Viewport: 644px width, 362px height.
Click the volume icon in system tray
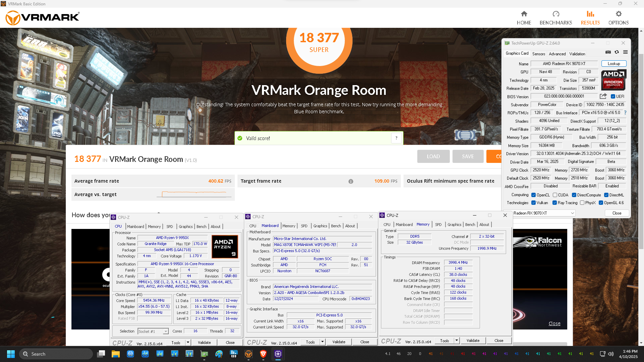pyautogui.click(x=611, y=354)
